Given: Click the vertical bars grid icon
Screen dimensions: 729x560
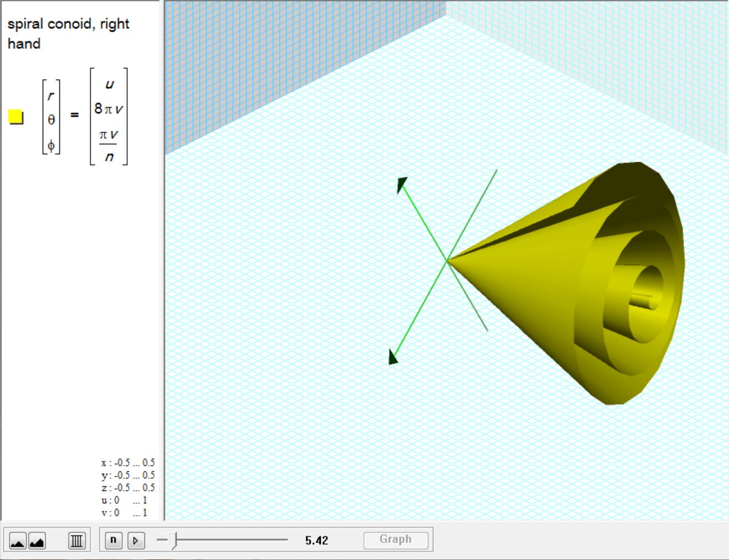Looking at the screenshot, I should click(77, 540).
